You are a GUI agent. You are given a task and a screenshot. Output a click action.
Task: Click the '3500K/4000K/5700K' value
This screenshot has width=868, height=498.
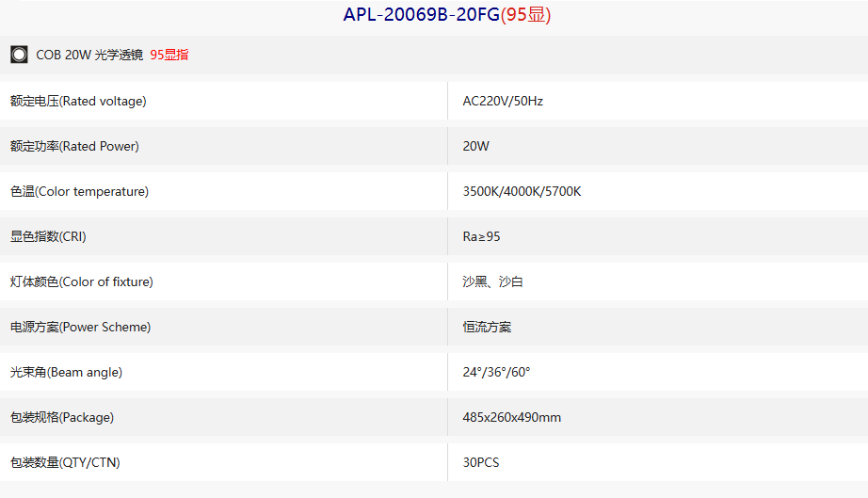pyautogui.click(x=522, y=191)
